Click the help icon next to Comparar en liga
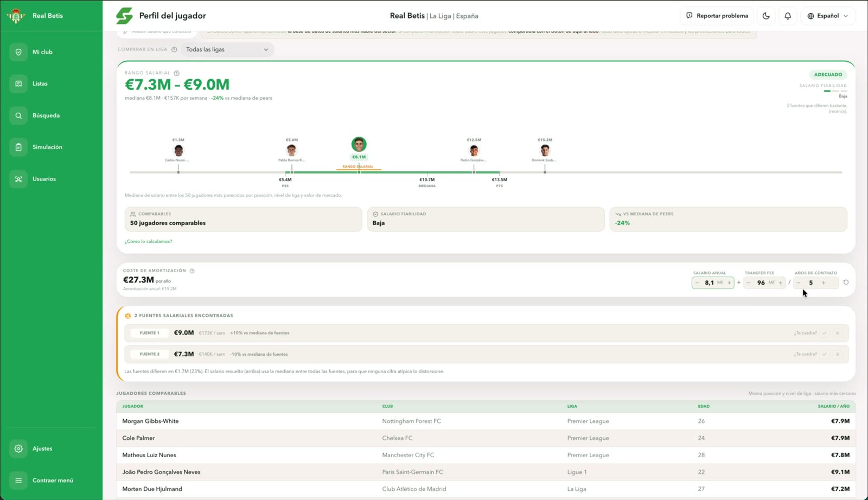 [174, 49]
